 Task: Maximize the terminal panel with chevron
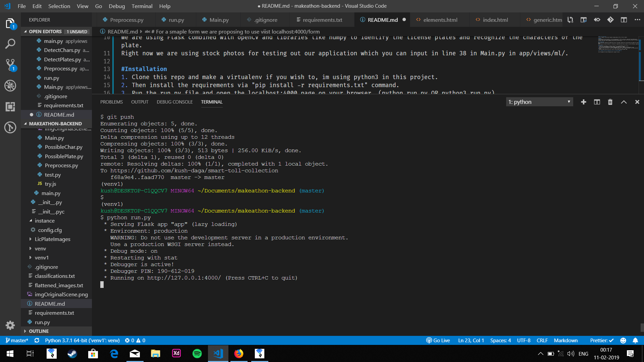624,102
